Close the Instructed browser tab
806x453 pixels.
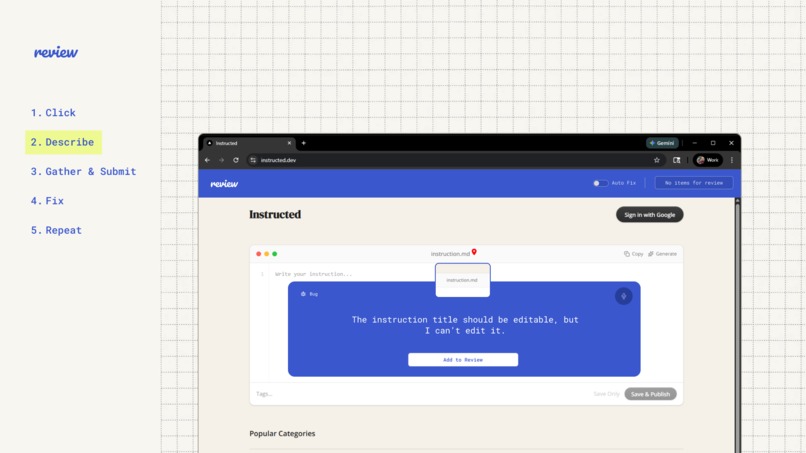pos(289,143)
